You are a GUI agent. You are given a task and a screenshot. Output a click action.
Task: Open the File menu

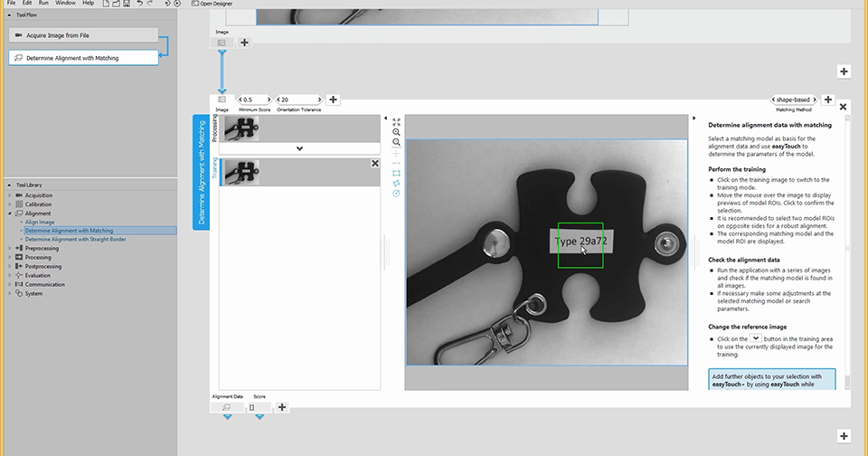[11, 3]
